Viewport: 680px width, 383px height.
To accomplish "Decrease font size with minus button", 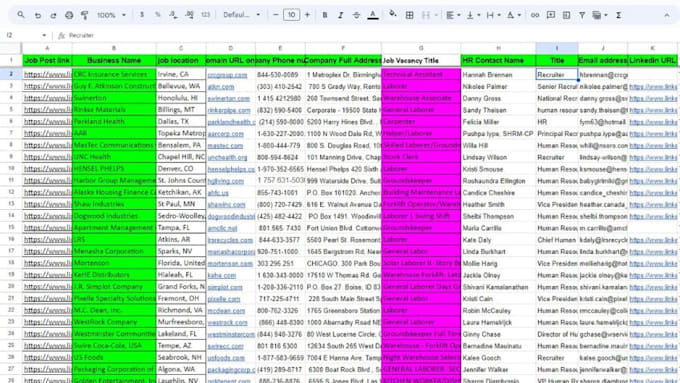I will pos(275,15).
